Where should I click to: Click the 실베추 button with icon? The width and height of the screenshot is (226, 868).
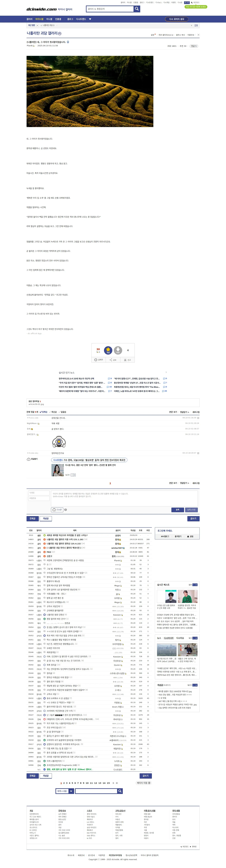click(x=99, y=360)
